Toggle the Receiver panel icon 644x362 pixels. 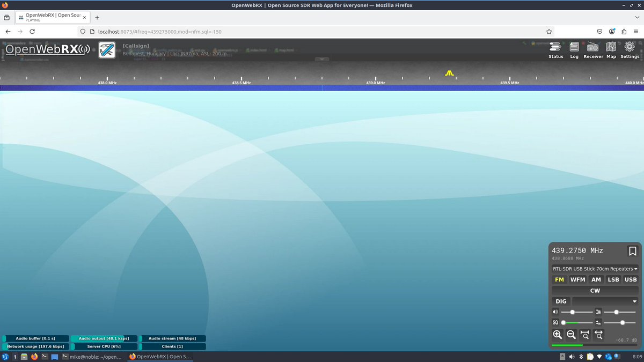[593, 50]
